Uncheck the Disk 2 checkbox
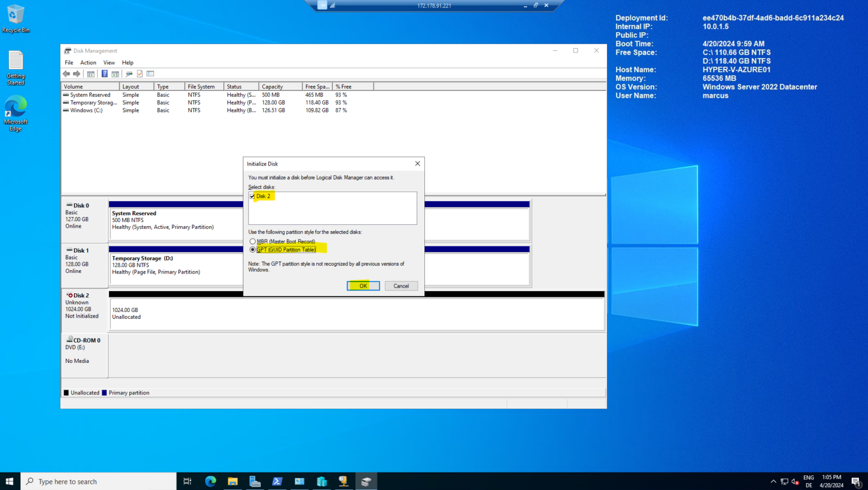Image resolution: width=868 pixels, height=490 pixels. [251, 196]
